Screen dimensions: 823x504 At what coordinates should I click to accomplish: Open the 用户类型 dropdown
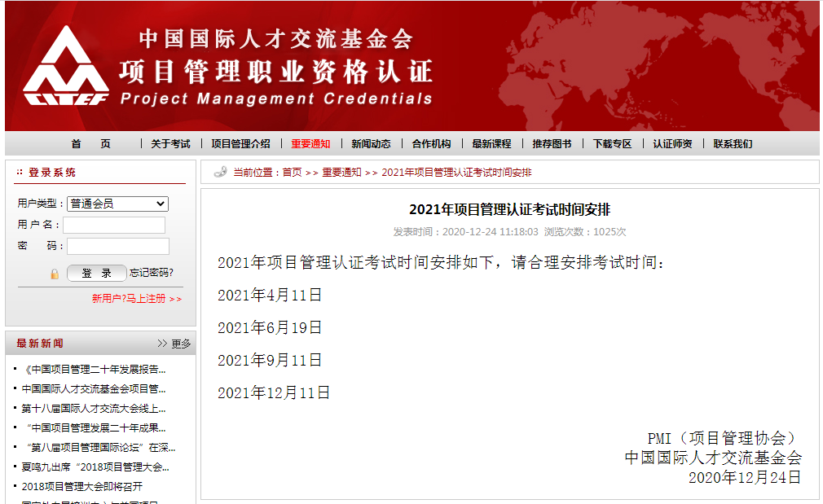point(117,204)
